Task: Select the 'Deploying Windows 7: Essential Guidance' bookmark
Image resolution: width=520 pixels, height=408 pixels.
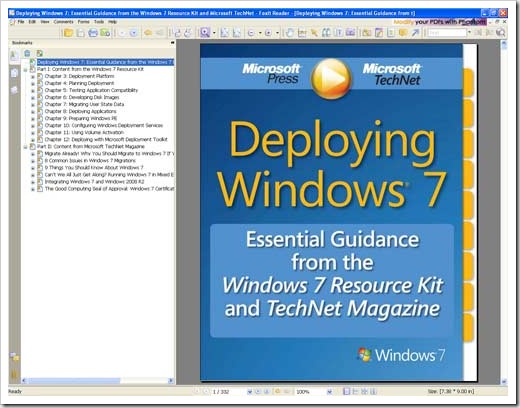Action: tap(105, 62)
